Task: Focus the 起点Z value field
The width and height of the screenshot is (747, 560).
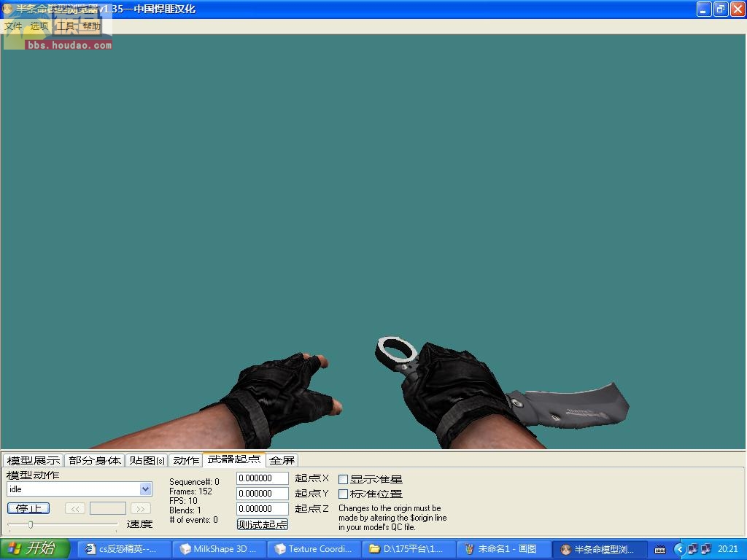Action: (x=263, y=508)
